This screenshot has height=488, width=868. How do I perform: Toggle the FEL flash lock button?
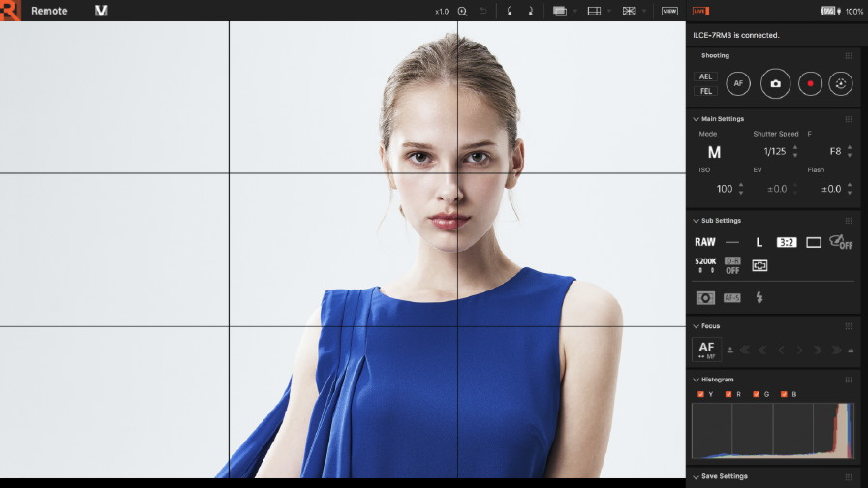[705, 91]
